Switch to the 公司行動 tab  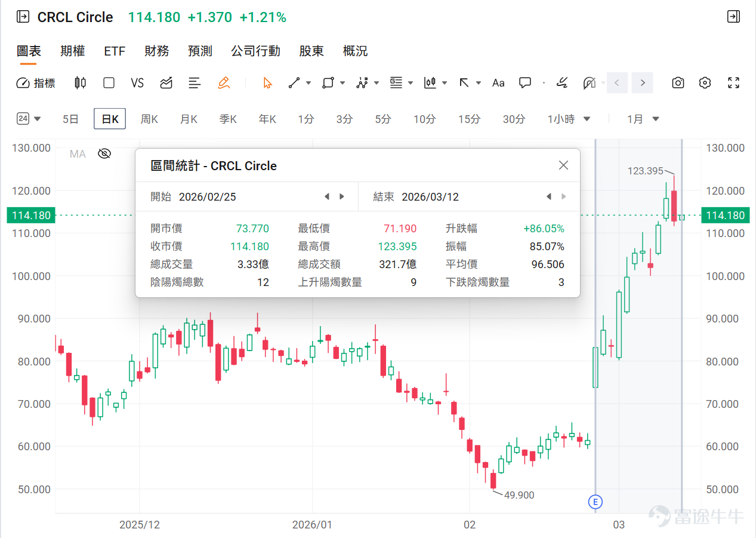coord(255,51)
